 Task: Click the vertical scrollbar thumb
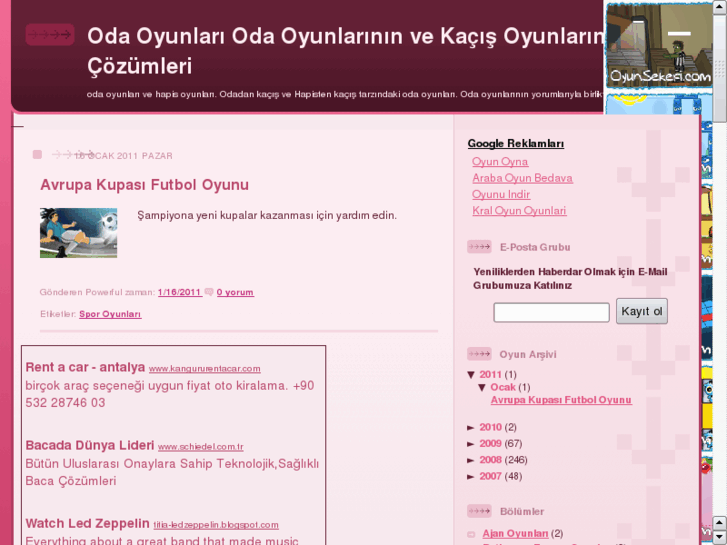(x=720, y=67)
